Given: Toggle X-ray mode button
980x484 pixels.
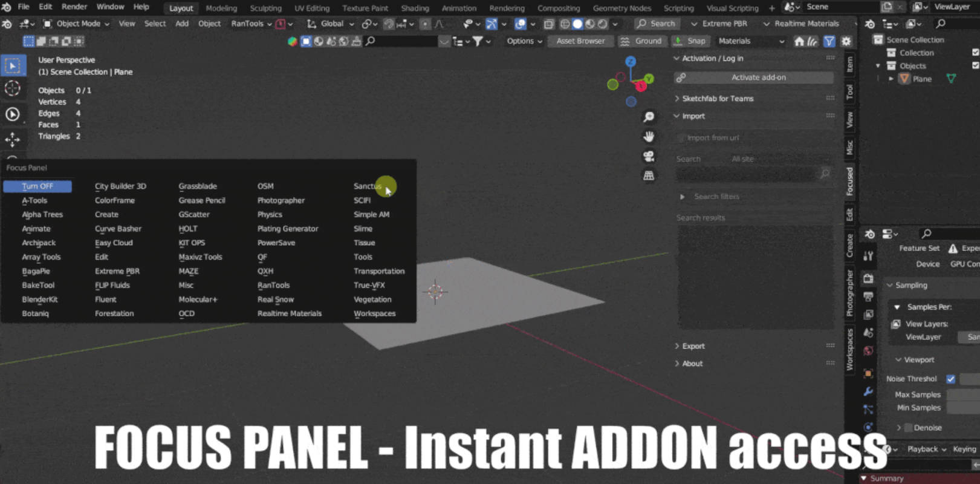Looking at the screenshot, I should pos(549,24).
